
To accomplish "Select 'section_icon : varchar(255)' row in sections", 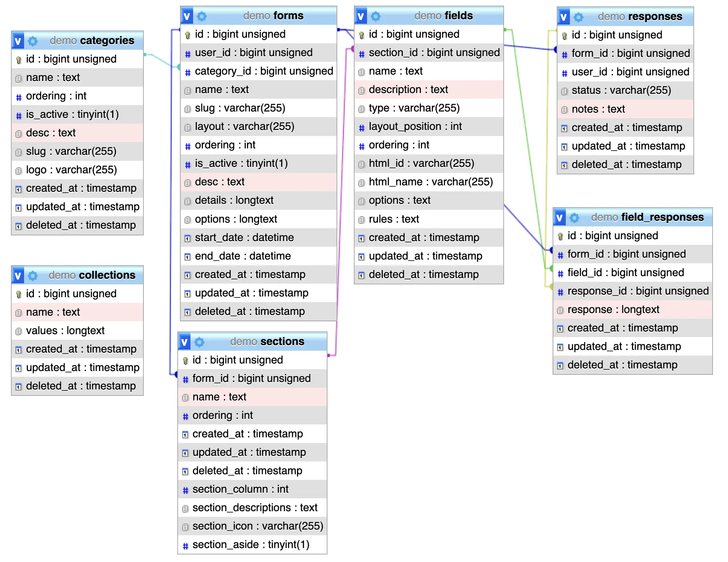I will click(x=253, y=526).
